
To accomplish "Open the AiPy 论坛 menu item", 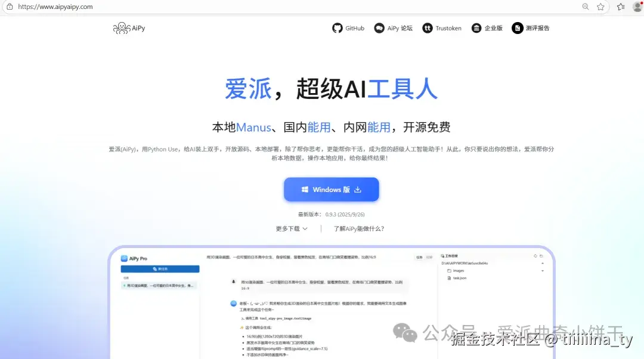I will coord(394,28).
